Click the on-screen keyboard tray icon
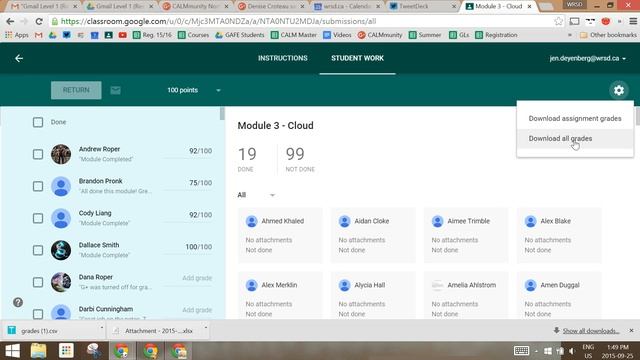 tap(521, 351)
